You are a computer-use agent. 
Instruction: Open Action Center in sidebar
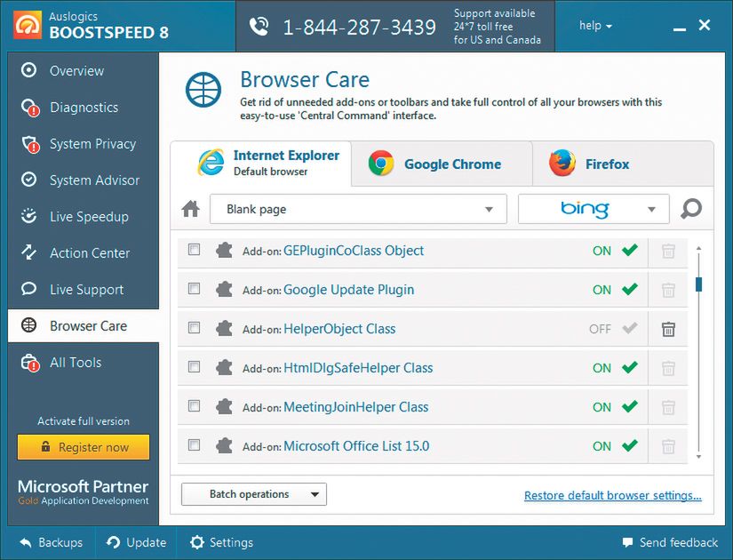tap(84, 253)
